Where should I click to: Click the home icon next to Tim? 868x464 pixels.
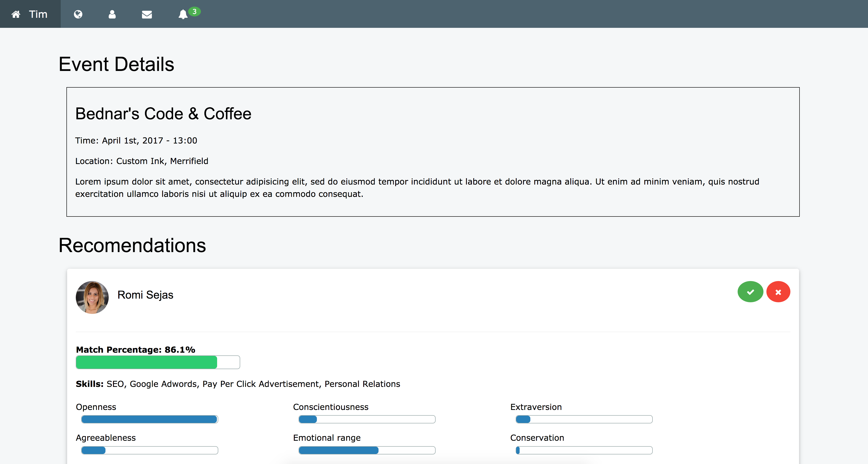pyautogui.click(x=16, y=14)
